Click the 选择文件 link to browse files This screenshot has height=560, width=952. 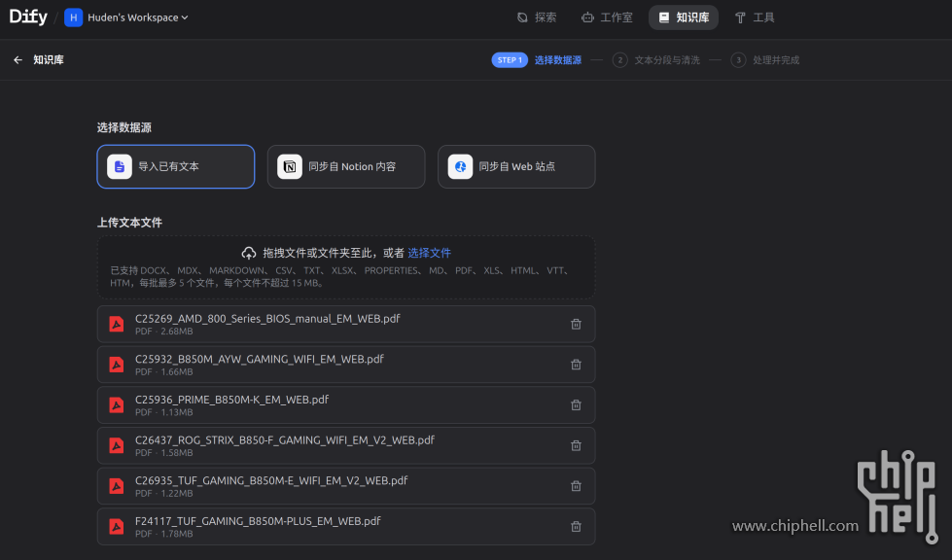click(x=429, y=252)
